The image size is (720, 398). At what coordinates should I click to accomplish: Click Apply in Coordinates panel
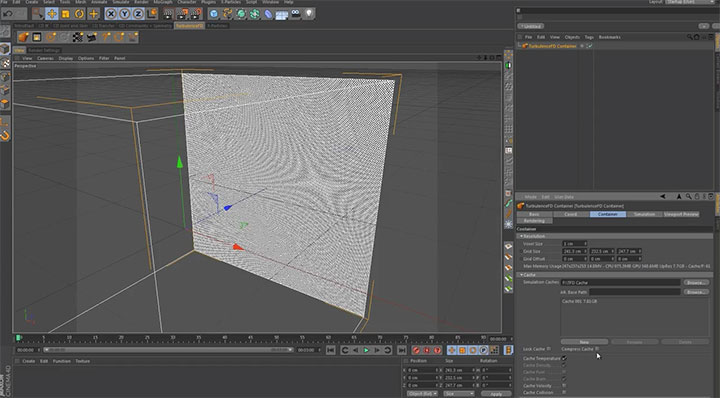click(496, 394)
